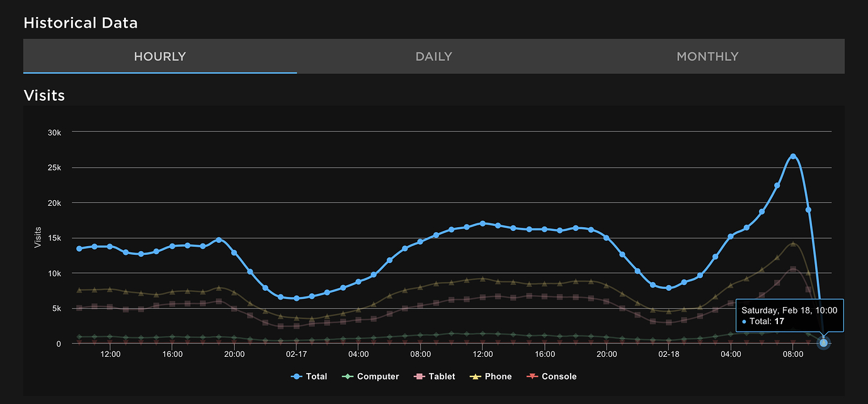This screenshot has height=404, width=868.
Task: Click the Historical Data heading
Action: click(x=80, y=23)
